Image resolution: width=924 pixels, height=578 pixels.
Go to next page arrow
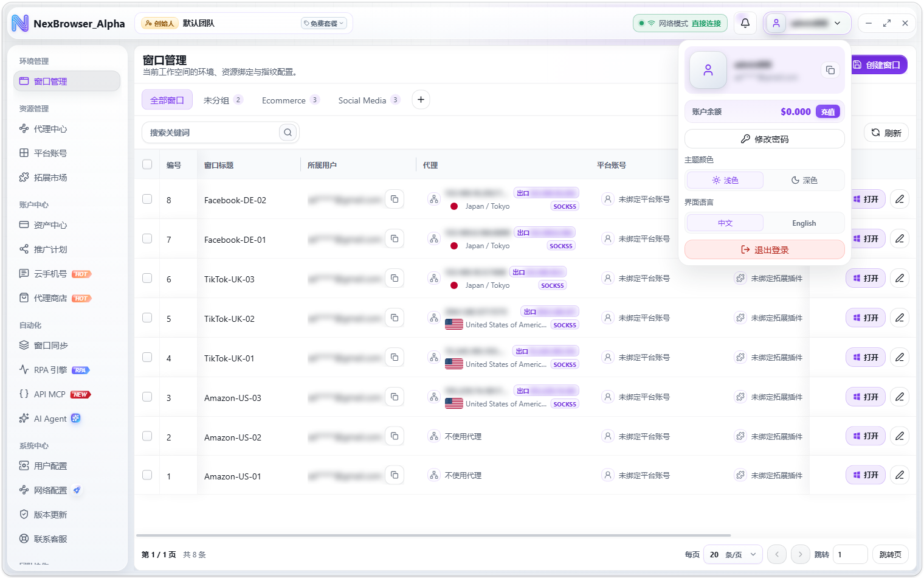click(x=800, y=554)
